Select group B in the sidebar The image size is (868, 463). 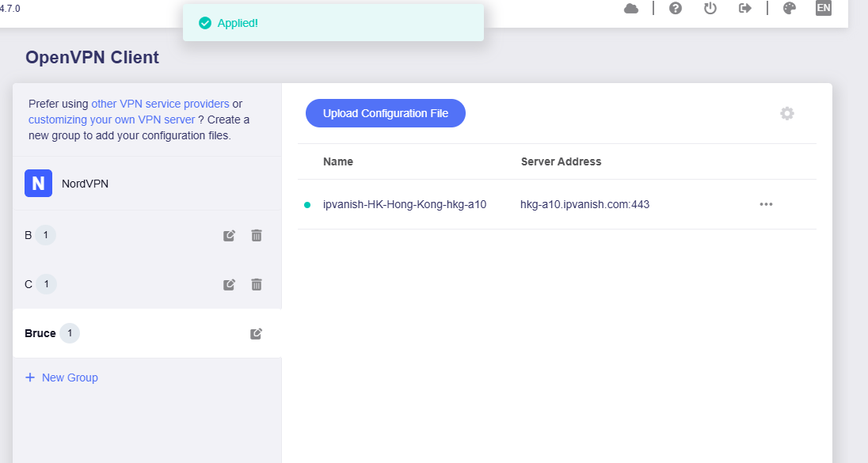pos(29,235)
